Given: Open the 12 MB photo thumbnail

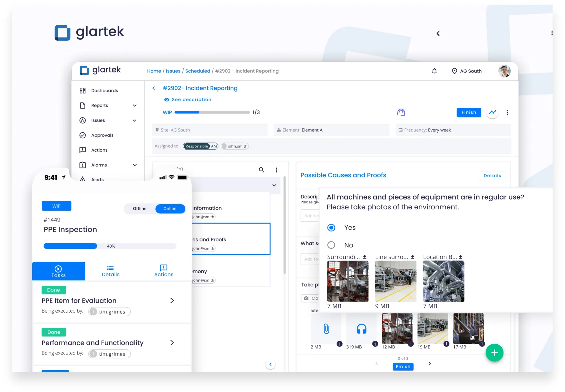Looking at the screenshot, I should pyautogui.click(x=397, y=329).
